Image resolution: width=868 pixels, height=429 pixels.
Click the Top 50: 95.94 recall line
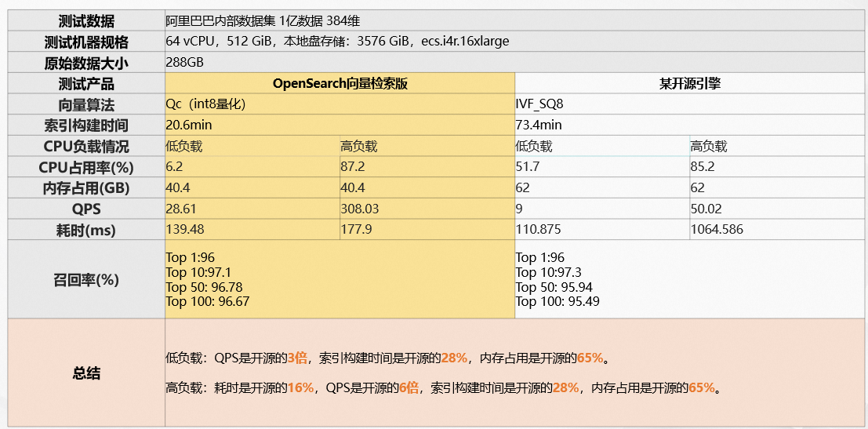[x=554, y=287]
